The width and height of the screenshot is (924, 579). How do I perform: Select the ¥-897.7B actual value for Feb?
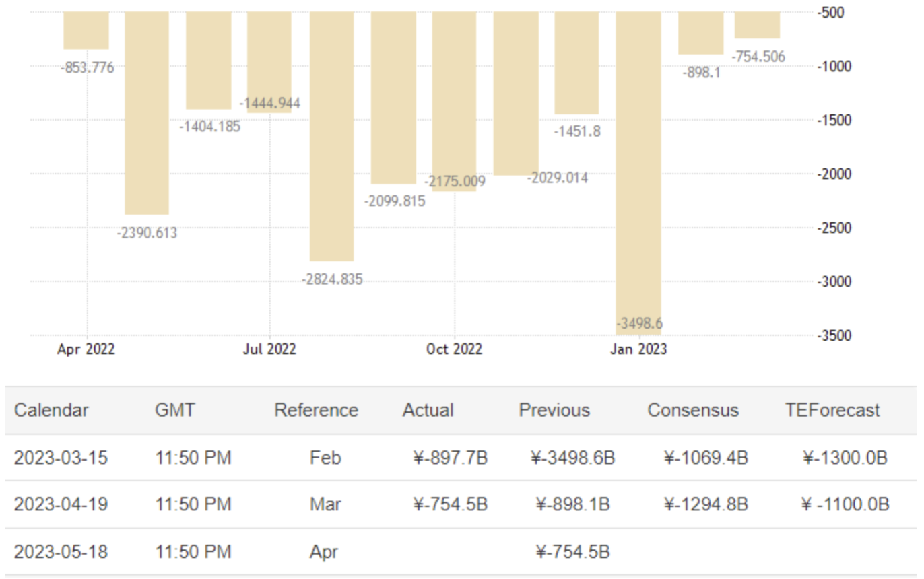tap(451, 458)
